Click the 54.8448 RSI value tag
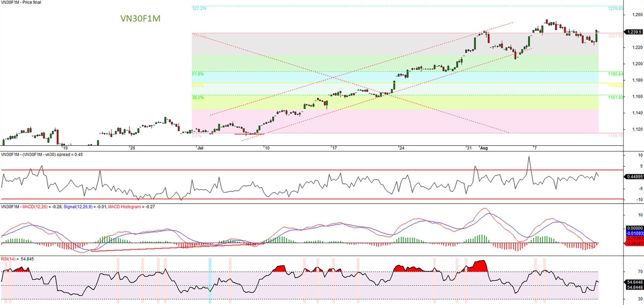The width and height of the screenshot is (644, 305). [634, 282]
